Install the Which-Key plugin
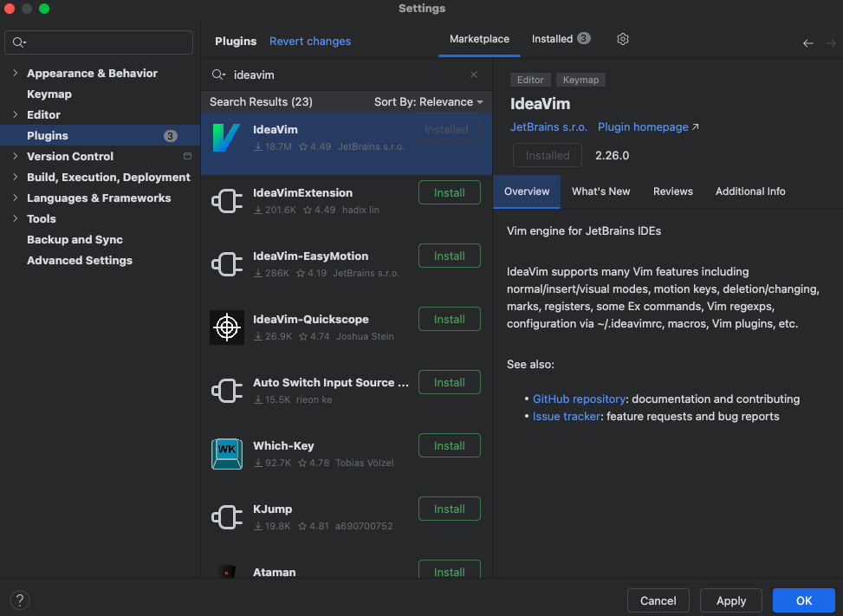 pos(450,445)
